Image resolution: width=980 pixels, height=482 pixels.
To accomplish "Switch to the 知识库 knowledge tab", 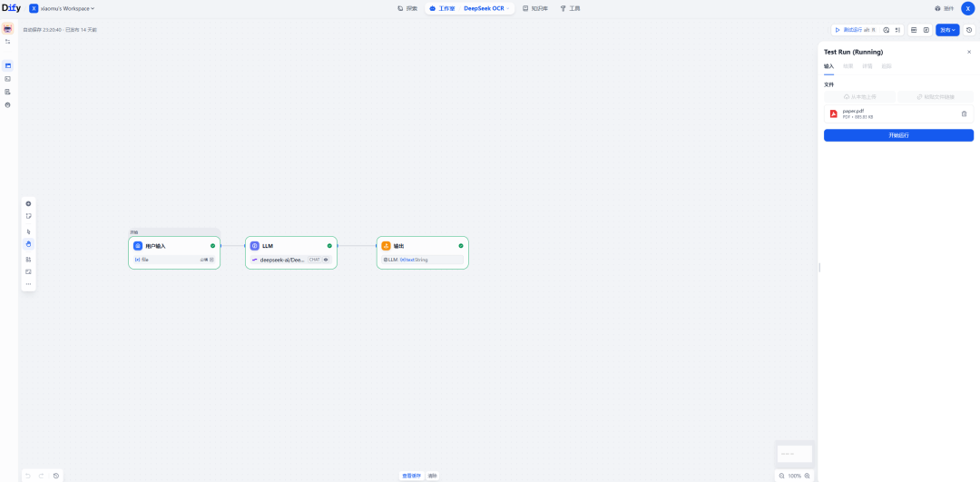I will (535, 8).
